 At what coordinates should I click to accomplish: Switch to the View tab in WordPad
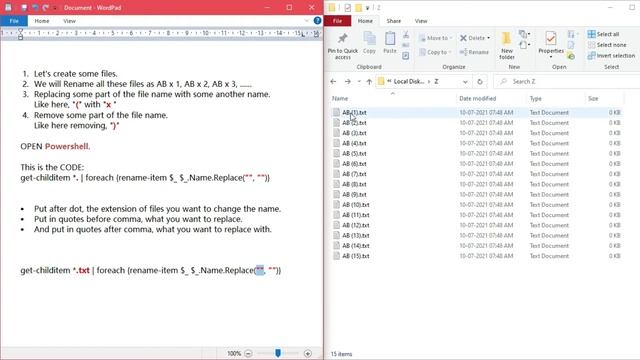click(x=69, y=21)
